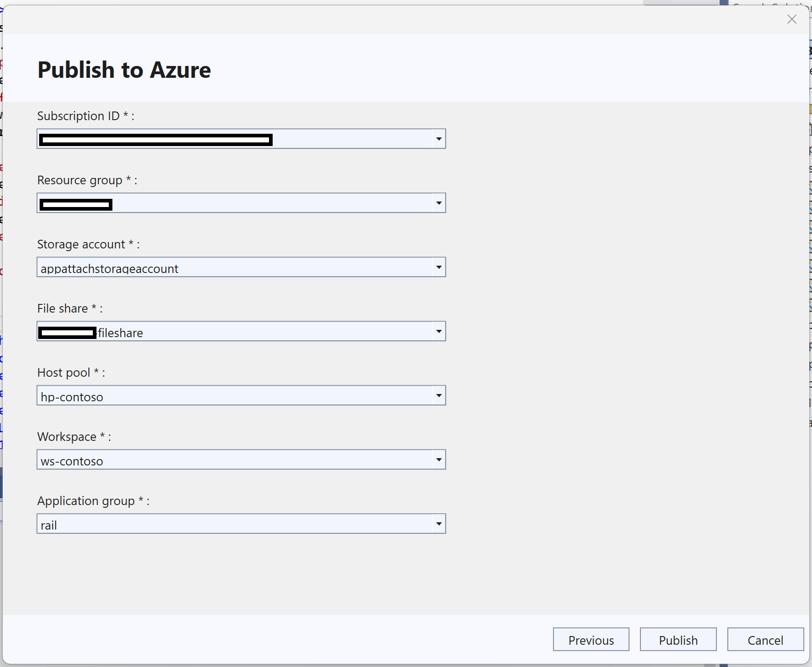Click the Previous button

point(590,640)
